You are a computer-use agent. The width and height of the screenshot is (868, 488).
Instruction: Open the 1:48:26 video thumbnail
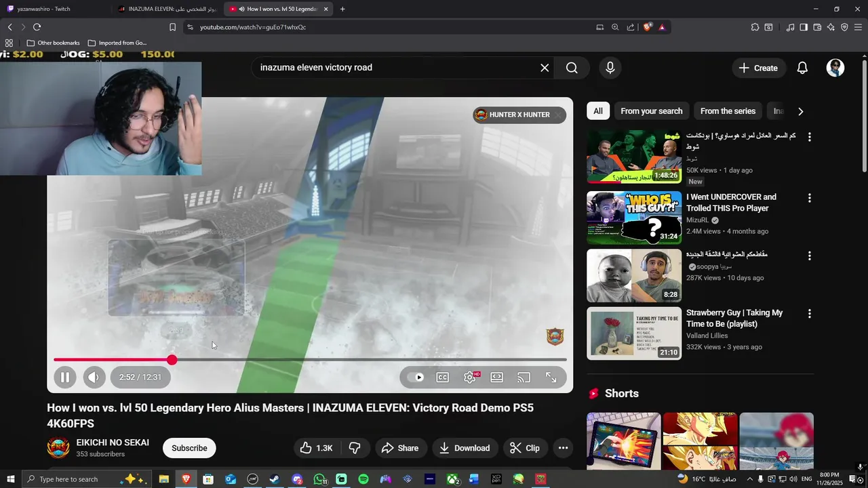[634, 157]
